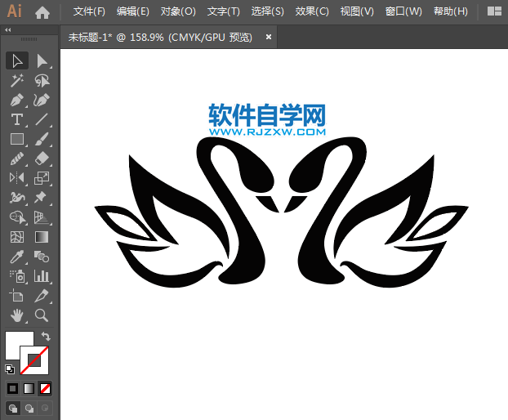Click the toolbar drag gripper handle
Screen dimensions: 508x420
click(29, 39)
